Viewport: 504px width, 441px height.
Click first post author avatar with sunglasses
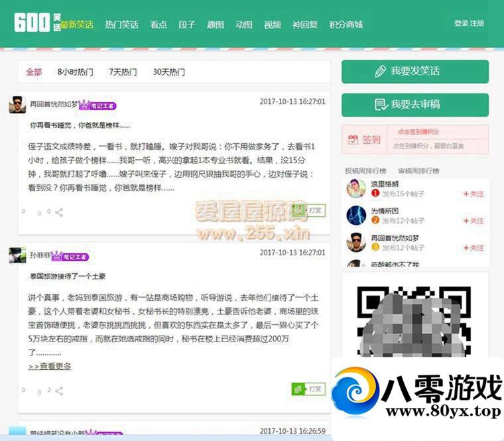point(17,105)
